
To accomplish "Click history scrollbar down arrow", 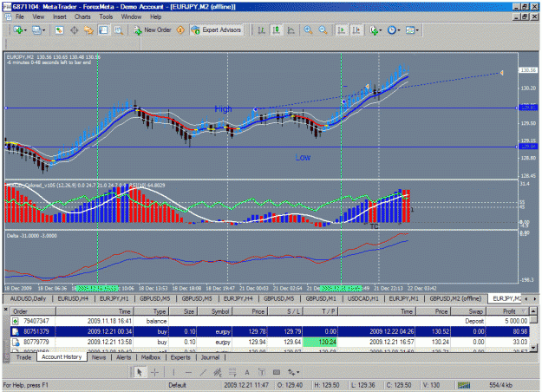I will coord(533,348).
